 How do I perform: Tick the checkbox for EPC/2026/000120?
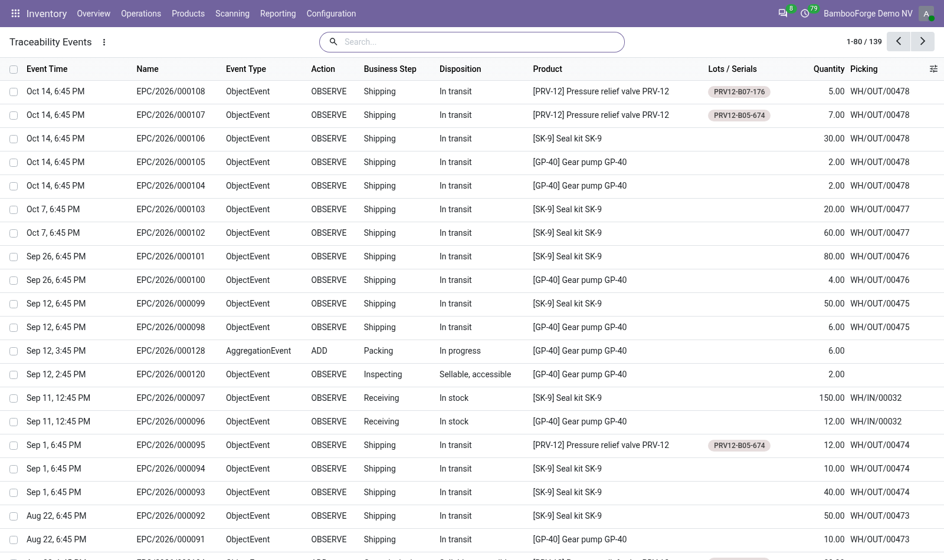point(14,375)
